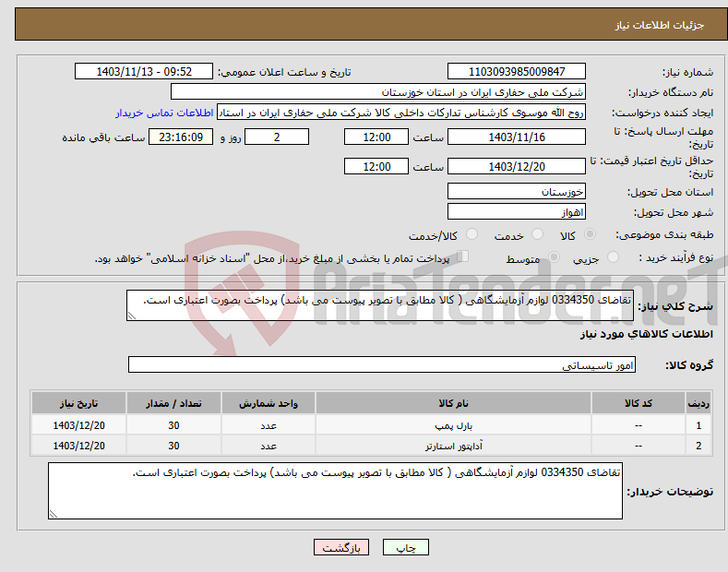This screenshot has width=728, height=572.
Task: Click the buyer notes textarea
Action: click(x=335, y=491)
